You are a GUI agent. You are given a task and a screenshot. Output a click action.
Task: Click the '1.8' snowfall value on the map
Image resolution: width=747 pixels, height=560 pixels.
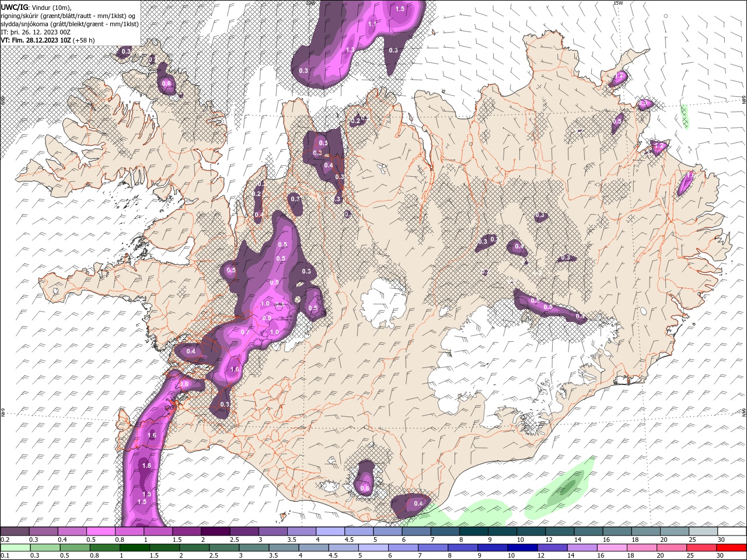(x=146, y=466)
